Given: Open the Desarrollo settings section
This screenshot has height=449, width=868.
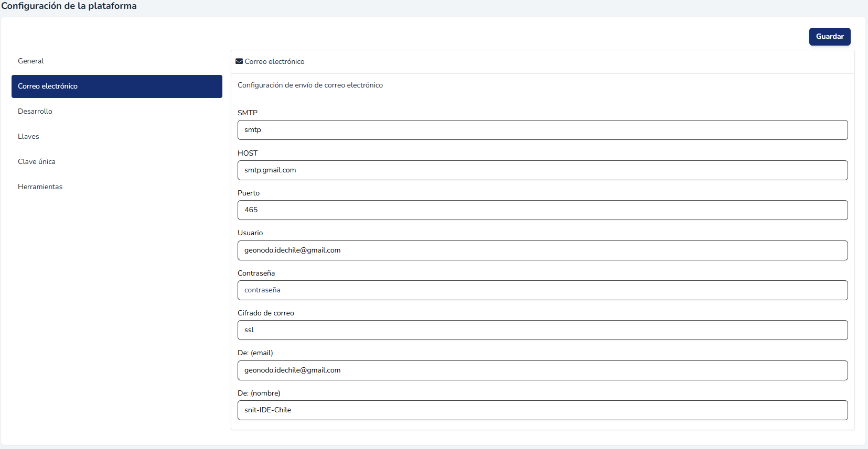Looking at the screenshot, I should (117, 112).
